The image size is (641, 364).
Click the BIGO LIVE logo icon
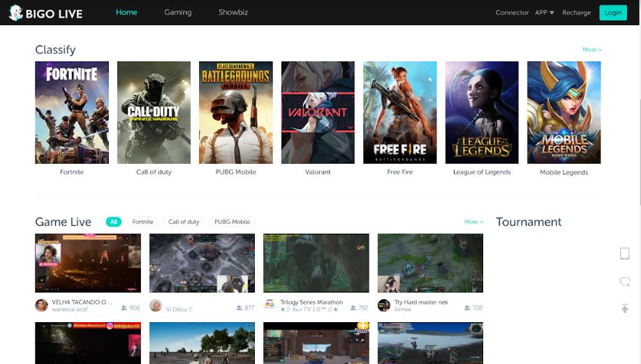[x=16, y=13]
